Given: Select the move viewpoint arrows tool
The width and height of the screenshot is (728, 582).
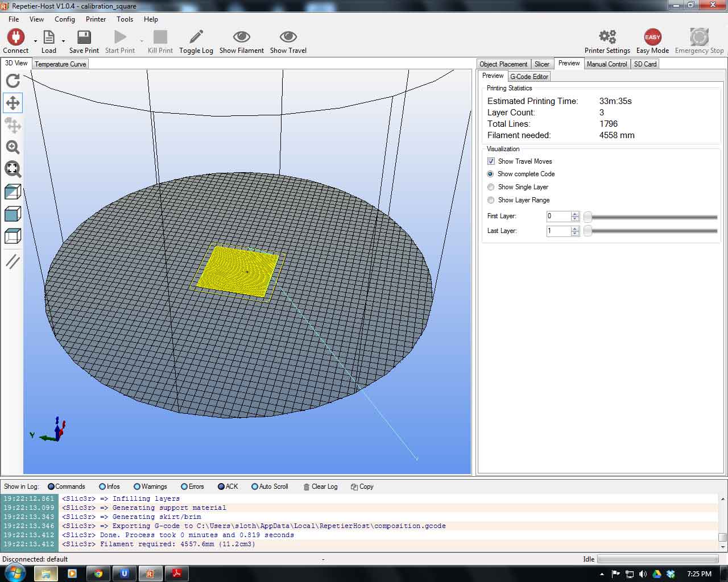Looking at the screenshot, I should (13, 103).
